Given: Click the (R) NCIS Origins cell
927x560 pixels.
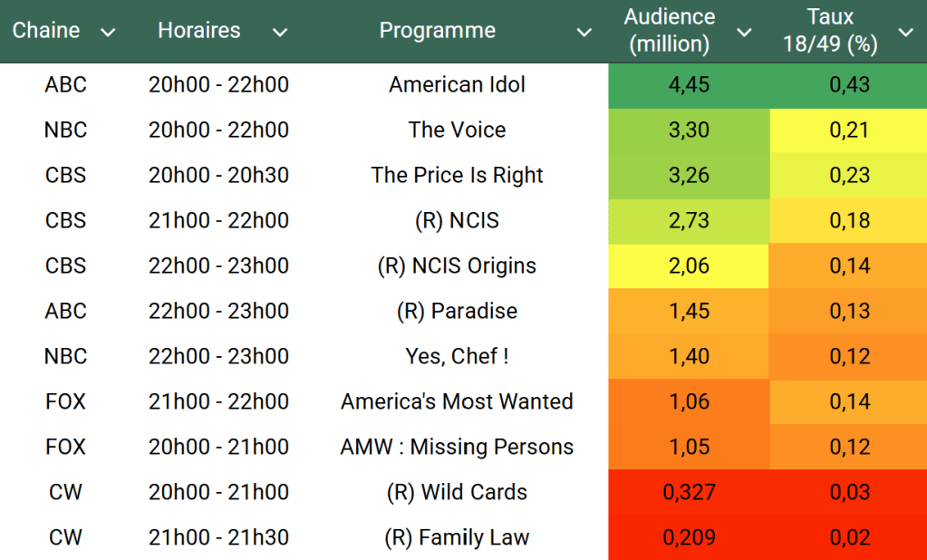Looking at the screenshot, I should 457,266.
